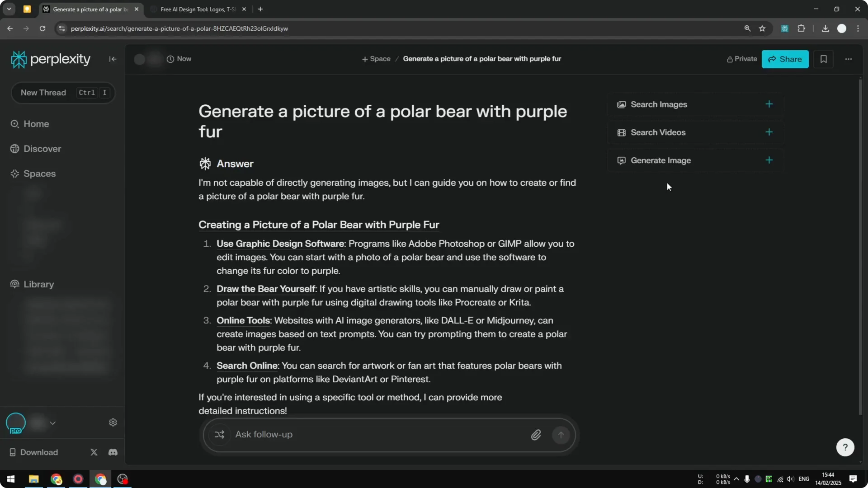The image size is (868, 488).
Task: Click the Share button
Action: coord(785,59)
